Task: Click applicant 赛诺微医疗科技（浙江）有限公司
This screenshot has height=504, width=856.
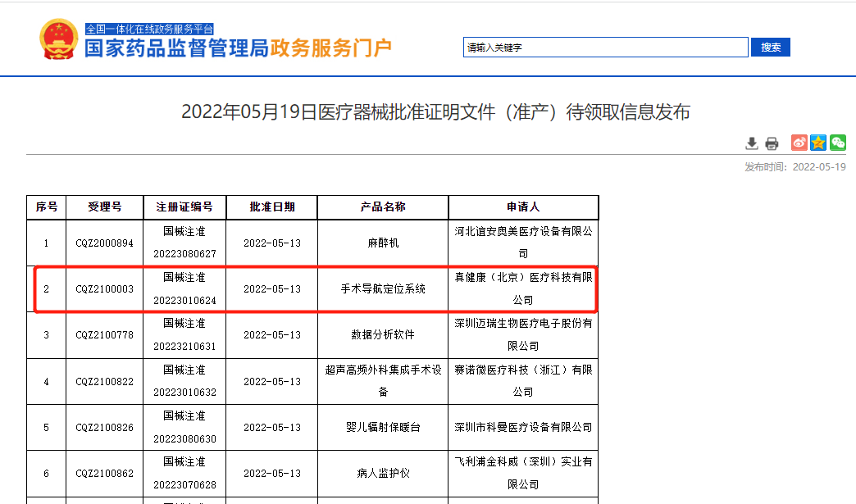Action: pyautogui.click(x=523, y=381)
